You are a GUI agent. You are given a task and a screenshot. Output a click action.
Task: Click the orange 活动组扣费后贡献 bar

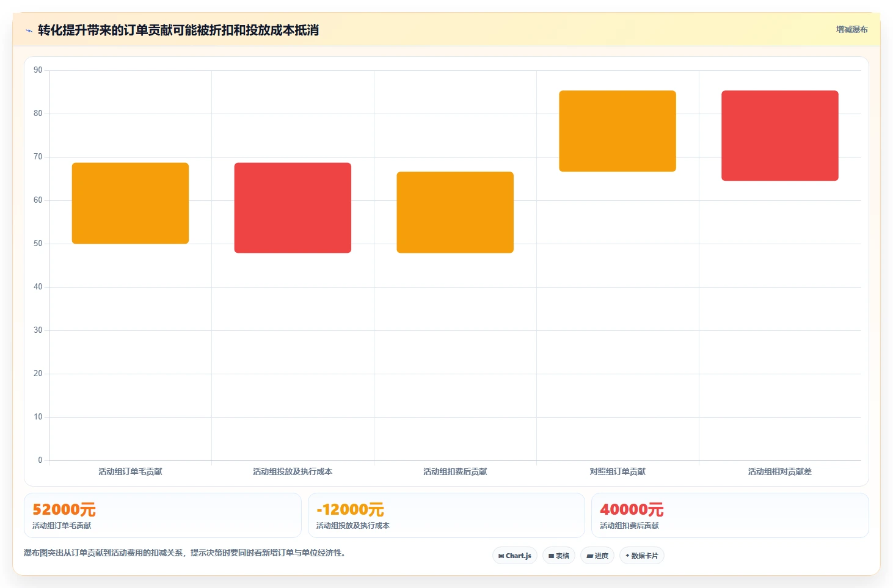pos(455,212)
